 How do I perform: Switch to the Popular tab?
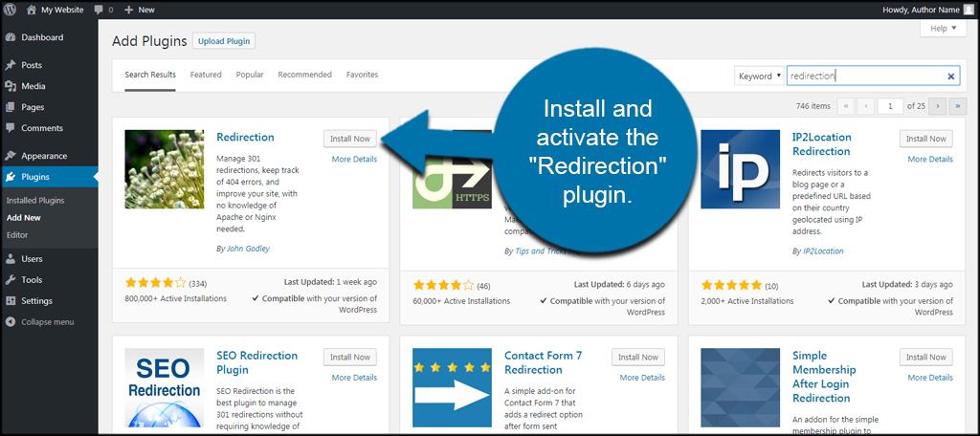tap(250, 75)
